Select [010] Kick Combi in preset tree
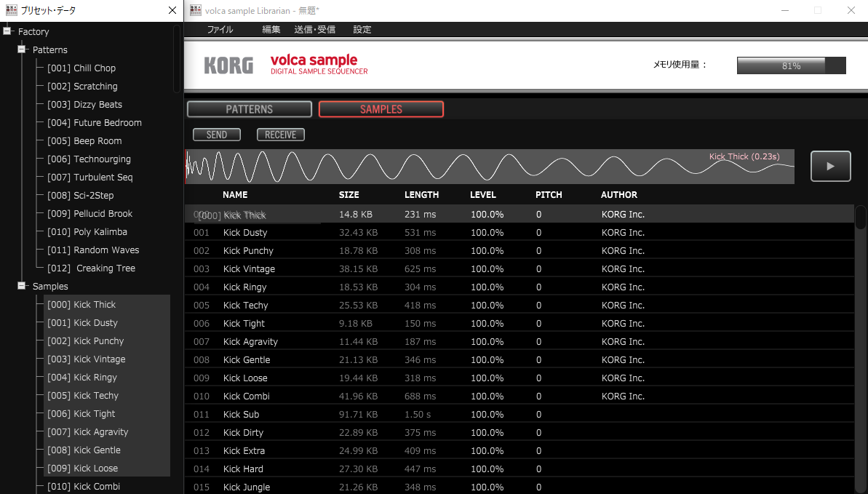The image size is (868, 494). coord(84,487)
